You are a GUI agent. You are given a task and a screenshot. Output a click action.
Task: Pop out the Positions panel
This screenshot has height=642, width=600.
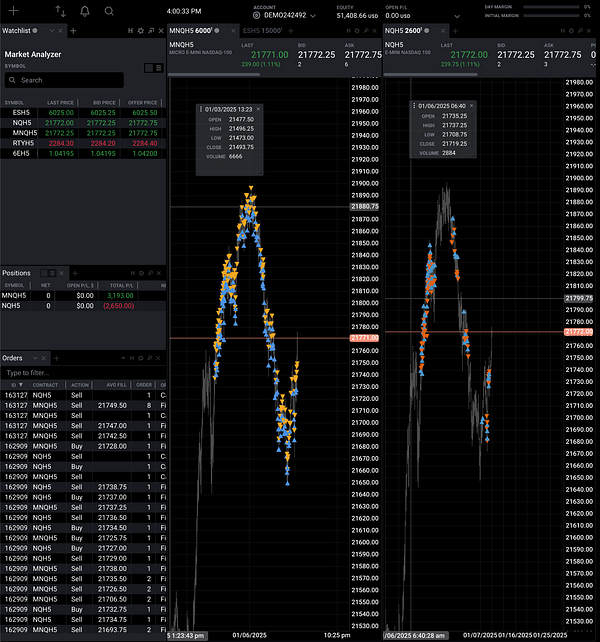150,273
